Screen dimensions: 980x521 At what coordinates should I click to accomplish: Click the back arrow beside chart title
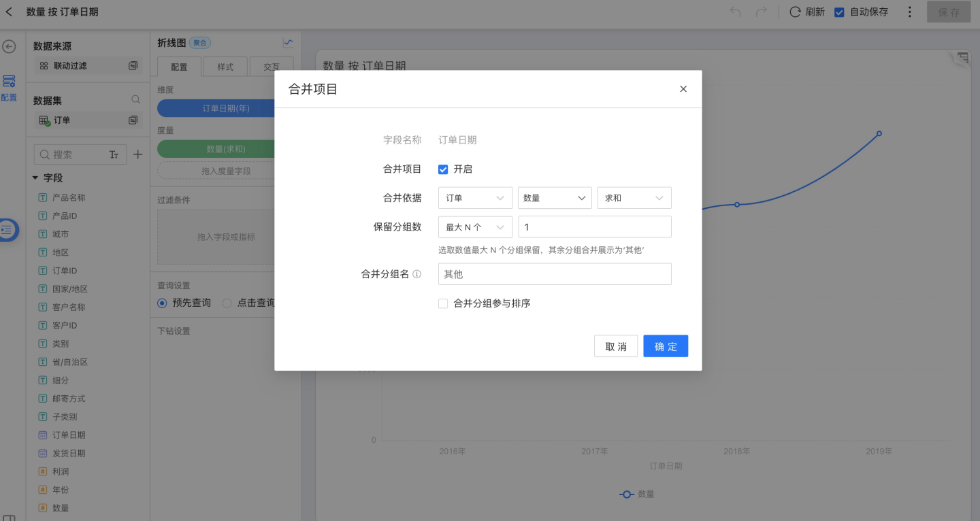pos(10,12)
